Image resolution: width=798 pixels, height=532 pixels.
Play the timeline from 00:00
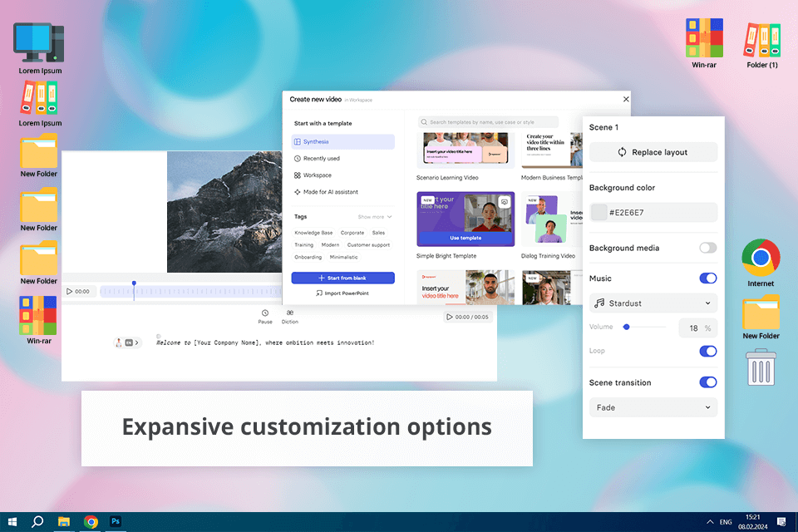[69, 291]
